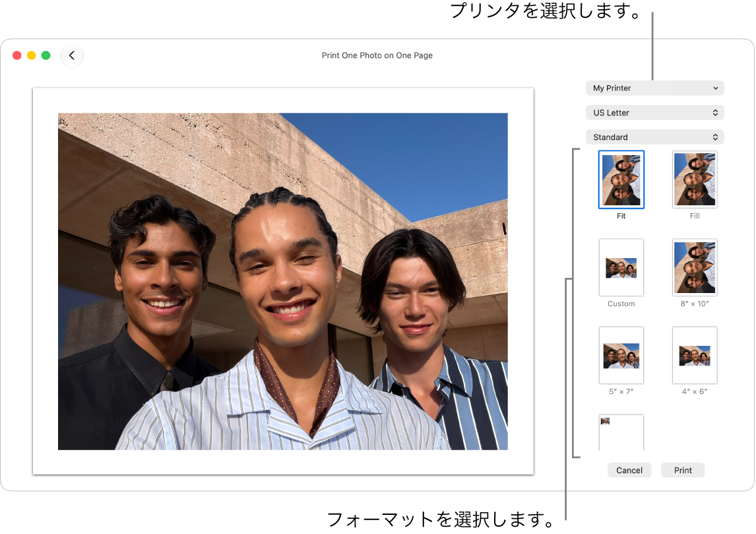This screenshot has height=534, width=756.
Task: Select the Fill format thumbnail
Action: [x=694, y=180]
